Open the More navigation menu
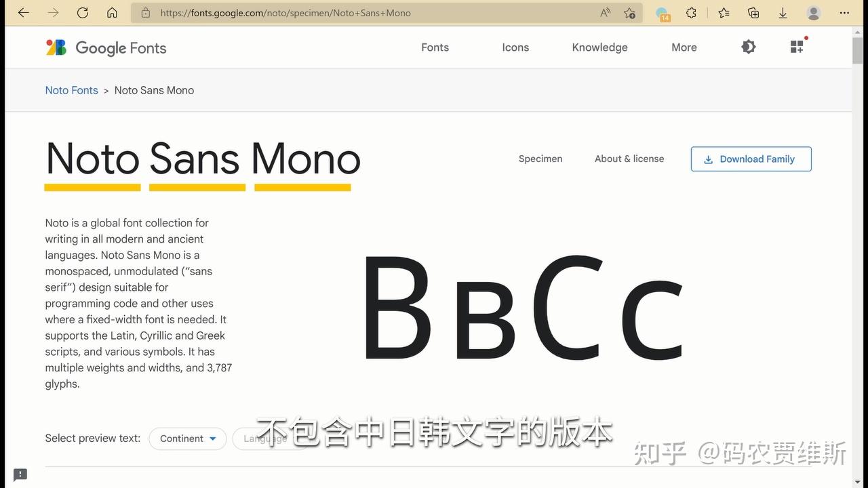Screen dimensions: 868x488 click(684, 47)
